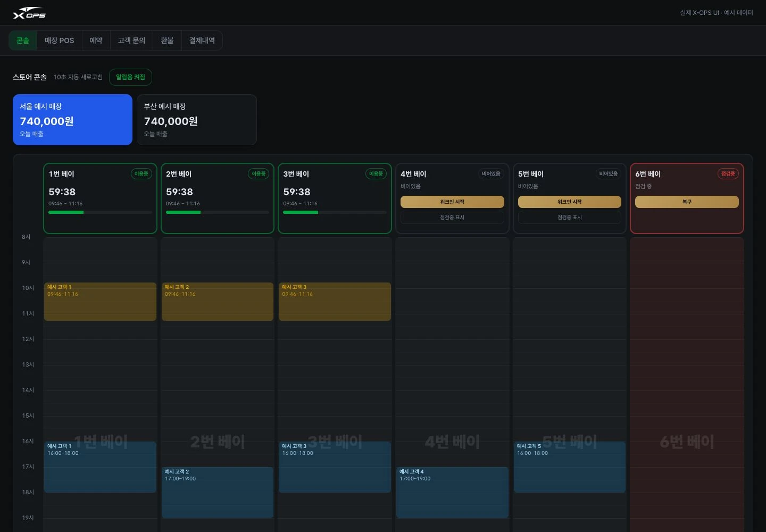This screenshot has width=766, height=532.
Task: Switch to the 부산 예시 매장 store card
Action: click(197, 120)
